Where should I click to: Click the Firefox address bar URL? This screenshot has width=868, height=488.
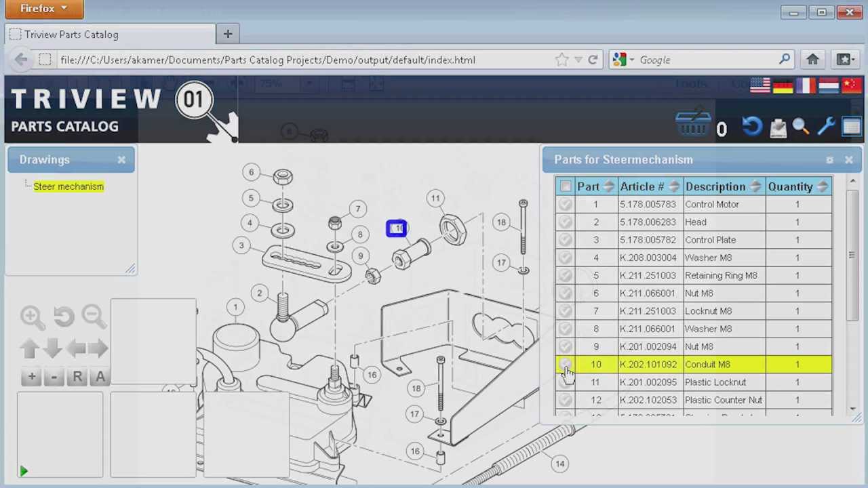(268, 60)
